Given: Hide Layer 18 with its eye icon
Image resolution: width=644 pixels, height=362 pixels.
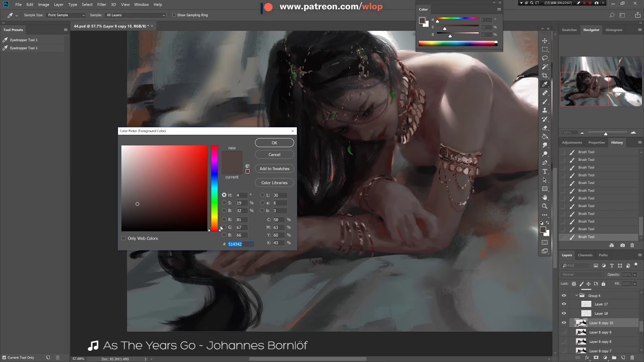Looking at the screenshot, I should [563, 313].
